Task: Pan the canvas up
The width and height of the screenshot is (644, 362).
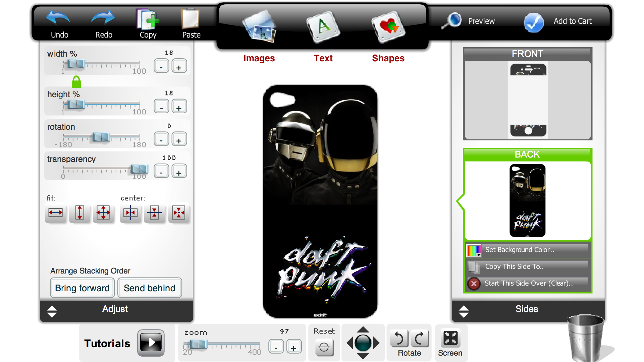Action: point(363,329)
